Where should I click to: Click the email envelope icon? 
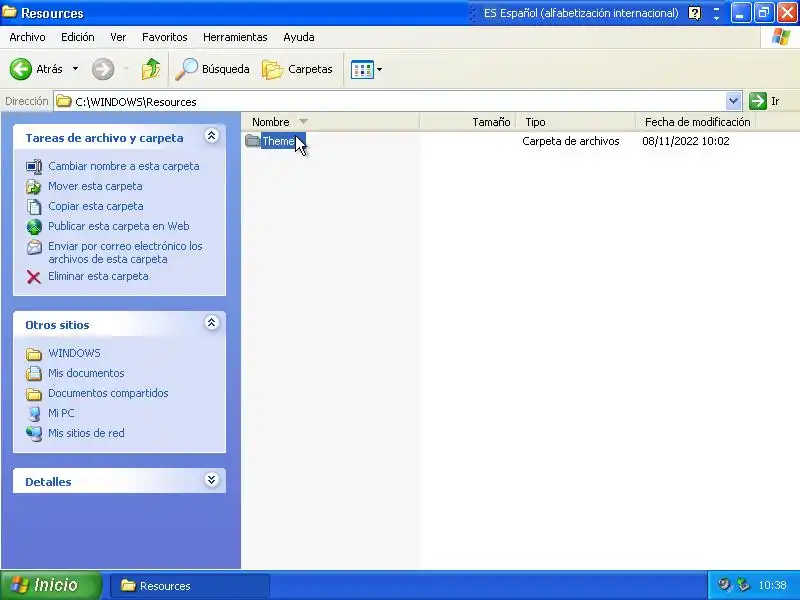[x=34, y=247]
